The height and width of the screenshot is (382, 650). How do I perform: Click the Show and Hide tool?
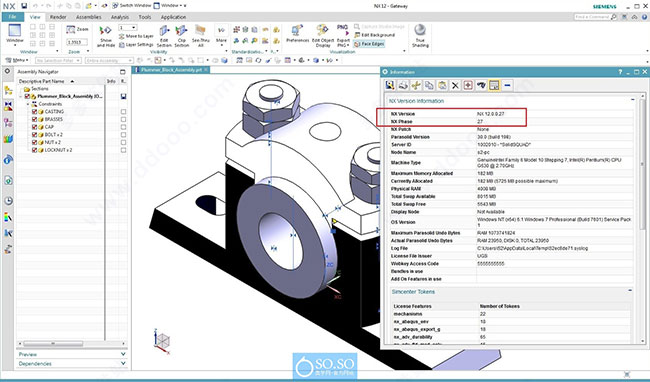click(106, 36)
